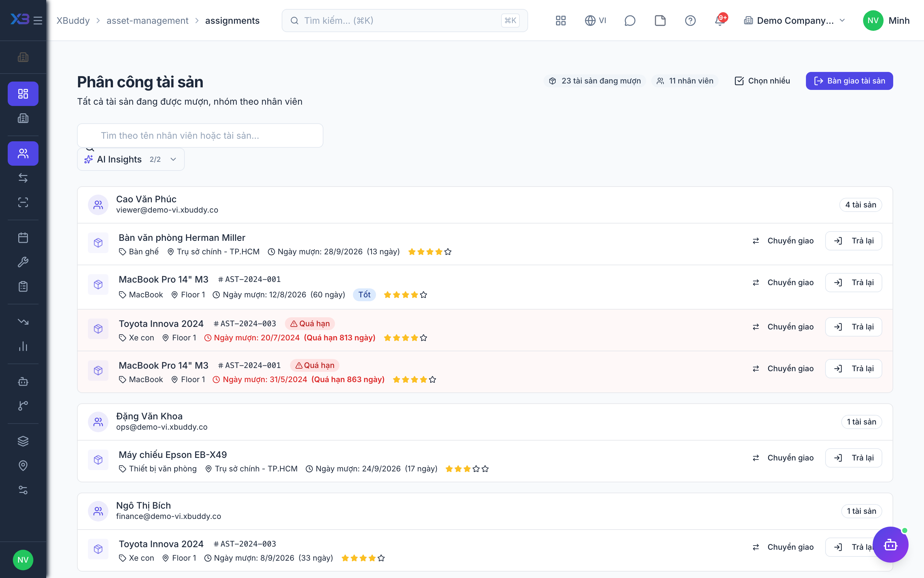Click Chuyển giao for Máy chiếu Epson EB-X49
This screenshot has height=578, width=924.
click(x=783, y=458)
